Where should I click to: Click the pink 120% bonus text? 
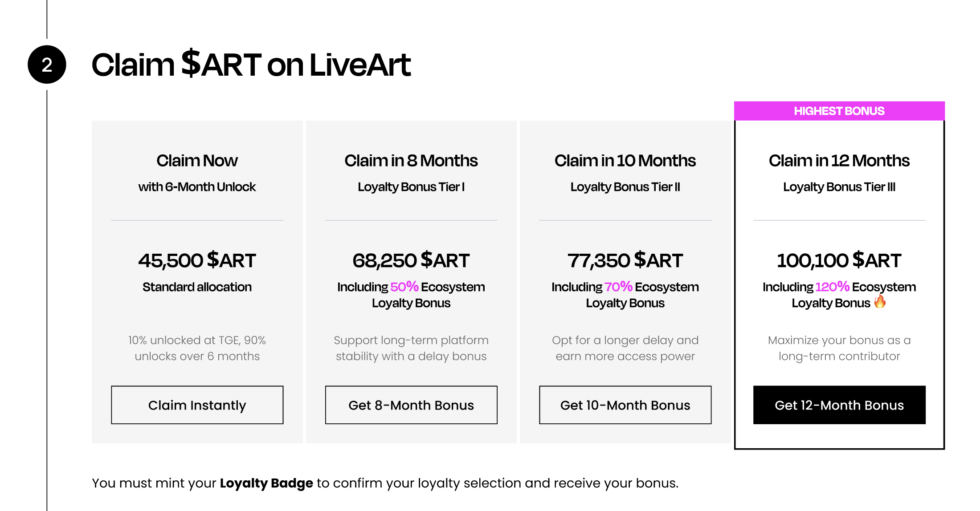click(x=833, y=287)
